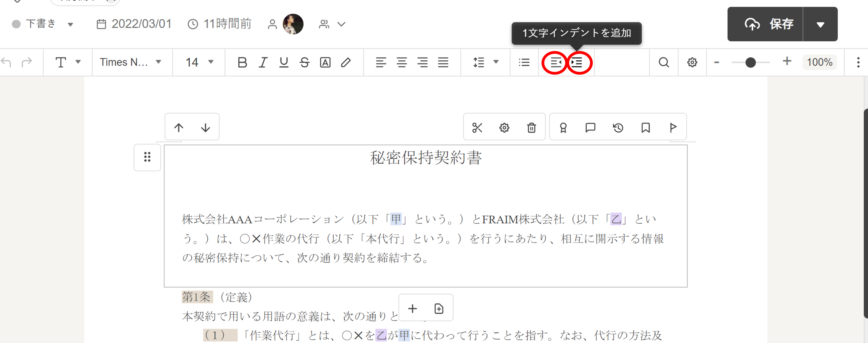Image resolution: width=868 pixels, height=343 pixels.
Task: Open the comment bubble icon
Action: pyautogui.click(x=590, y=128)
